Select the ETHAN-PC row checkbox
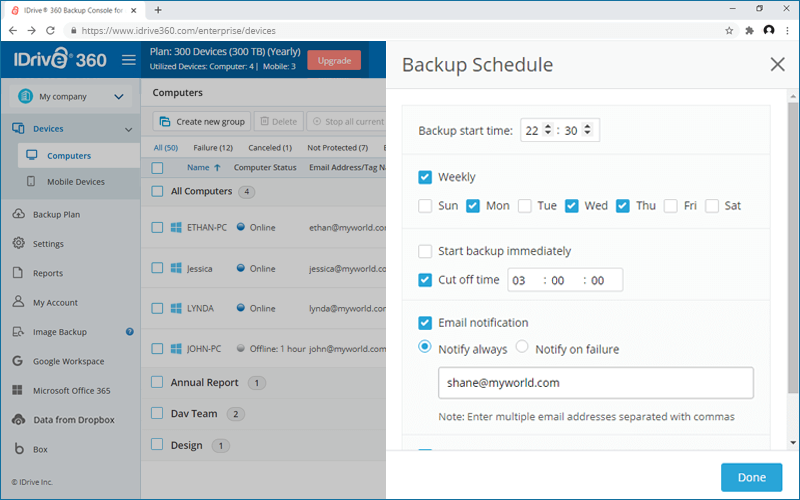Image resolution: width=800 pixels, height=500 pixels. tap(157, 228)
